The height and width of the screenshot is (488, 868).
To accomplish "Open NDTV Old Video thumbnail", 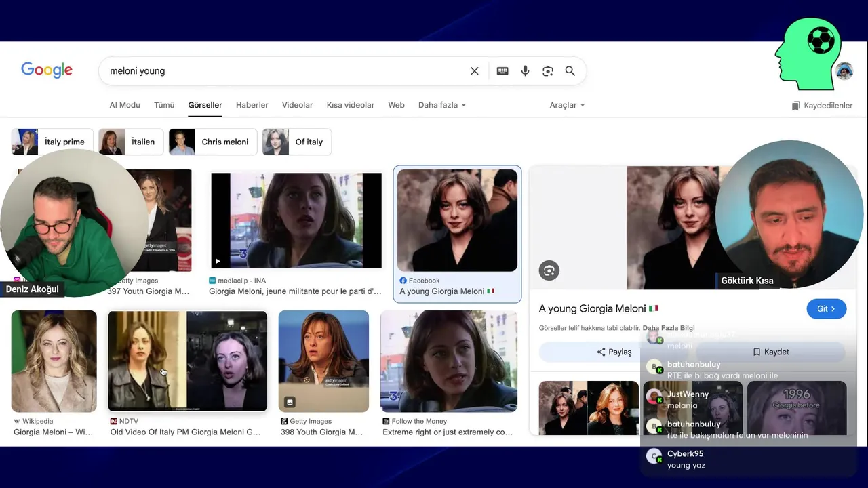I will (188, 361).
